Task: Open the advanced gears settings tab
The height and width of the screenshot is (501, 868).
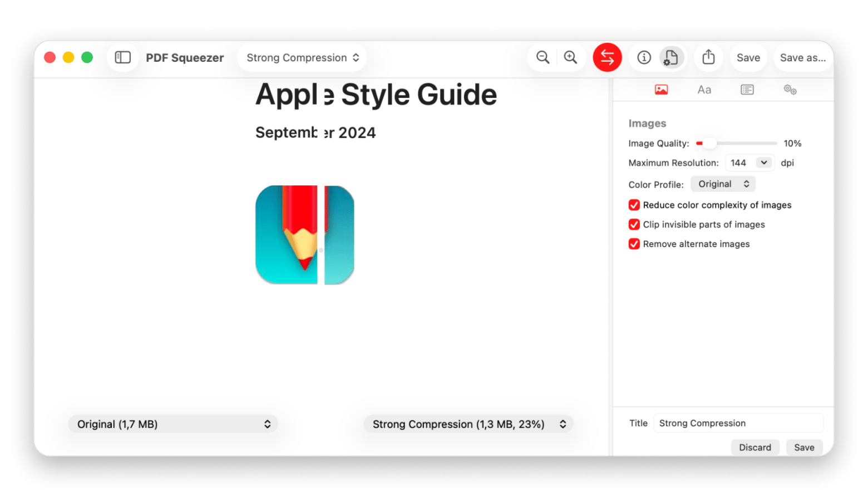Action: click(x=790, y=90)
